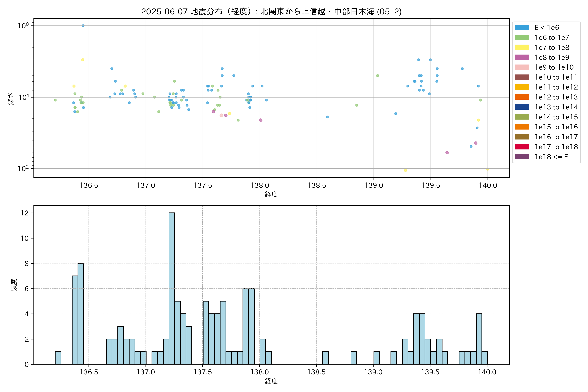Screen dimensions: 588x392
Task: Click the chart title text at top
Action: (271, 11)
